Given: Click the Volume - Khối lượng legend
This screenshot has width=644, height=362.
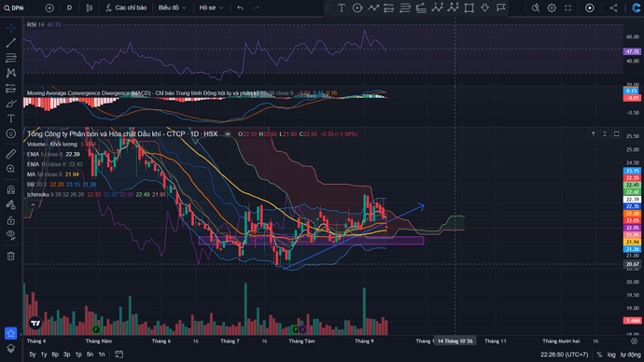Looking at the screenshot, I should tap(52, 144).
